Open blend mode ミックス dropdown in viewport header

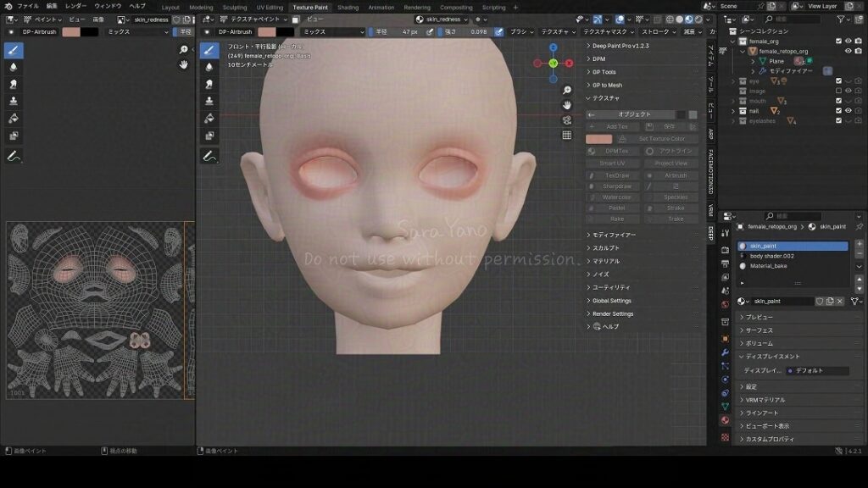pyautogui.click(x=333, y=31)
